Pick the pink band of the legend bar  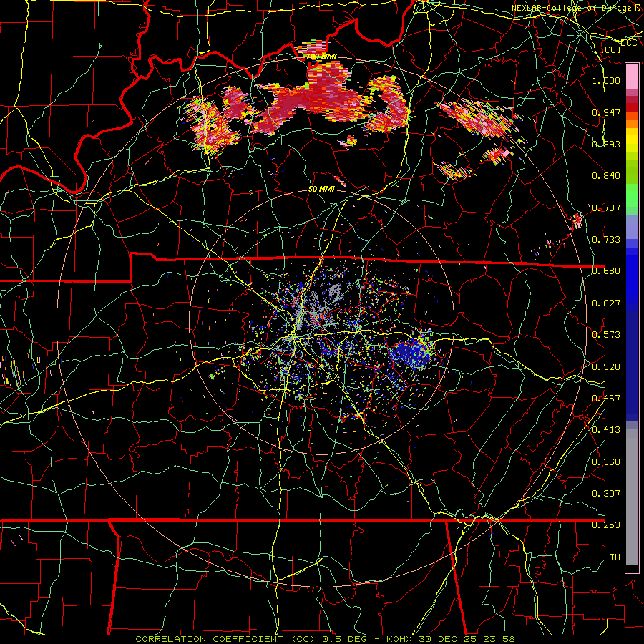click(632, 76)
